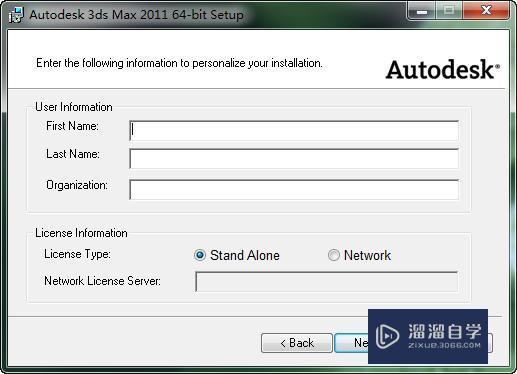
Task: Click the First Name input field
Action: 294,131
